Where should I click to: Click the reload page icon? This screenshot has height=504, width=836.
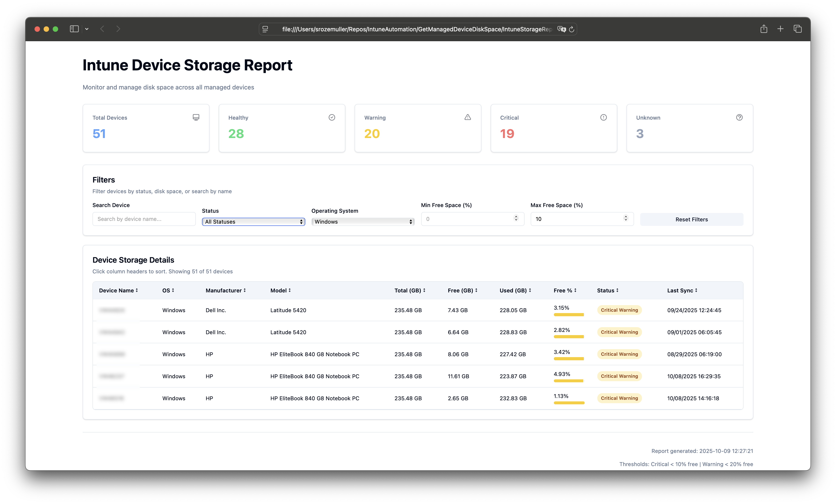tap(571, 30)
